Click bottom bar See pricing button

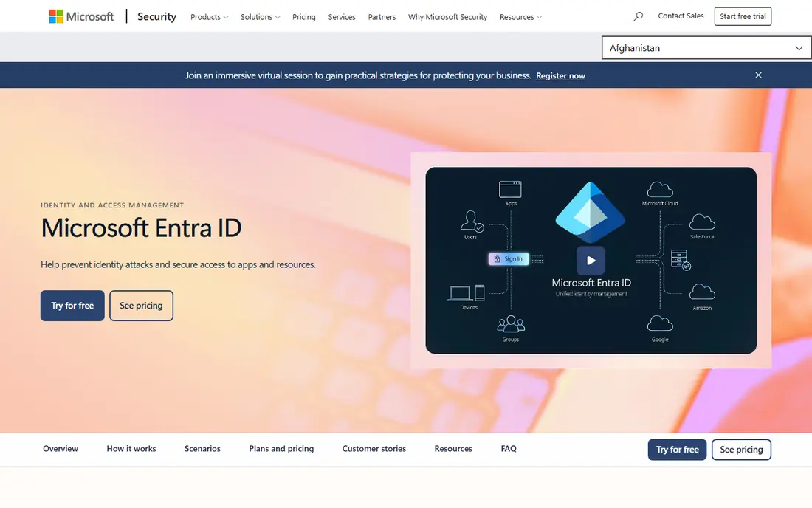741,450
